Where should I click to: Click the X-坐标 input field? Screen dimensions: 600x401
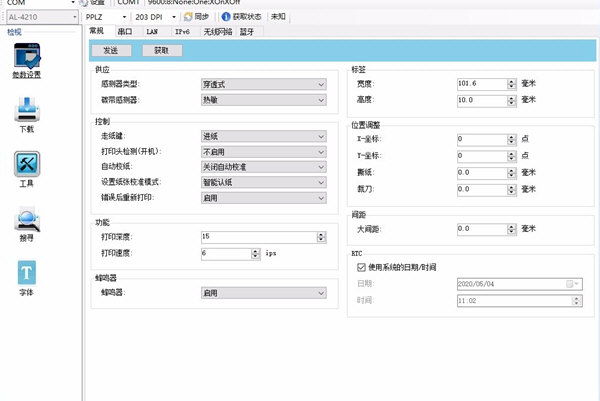[x=482, y=140]
